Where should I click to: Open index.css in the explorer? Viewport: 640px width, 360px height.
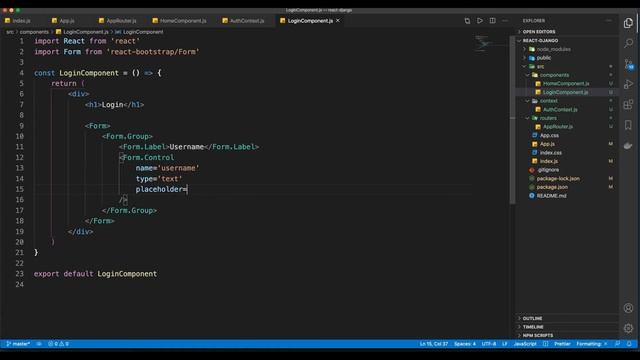567,152
